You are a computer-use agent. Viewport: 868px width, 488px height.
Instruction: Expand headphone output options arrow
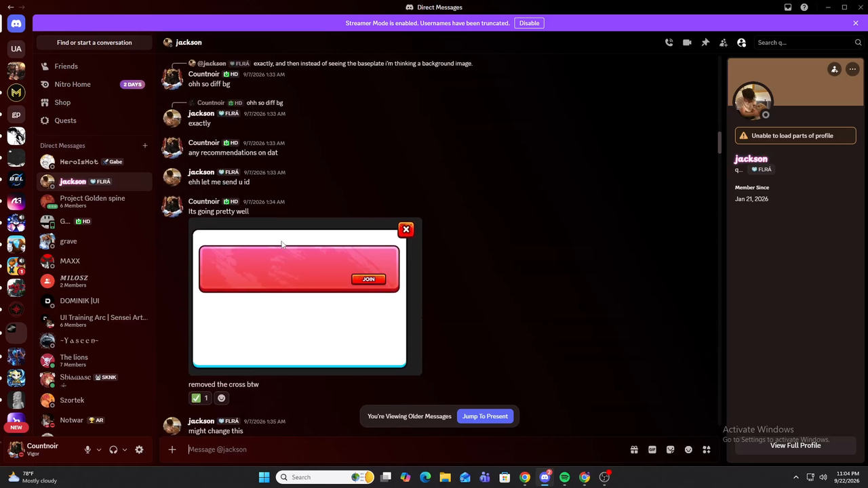click(124, 449)
